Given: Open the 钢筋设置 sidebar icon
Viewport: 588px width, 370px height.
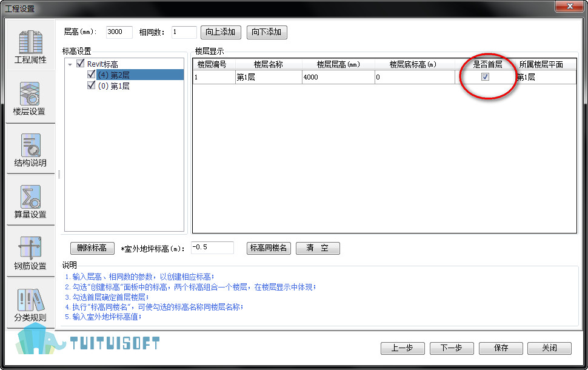Looking at the screenshot, I should point(30,252).
